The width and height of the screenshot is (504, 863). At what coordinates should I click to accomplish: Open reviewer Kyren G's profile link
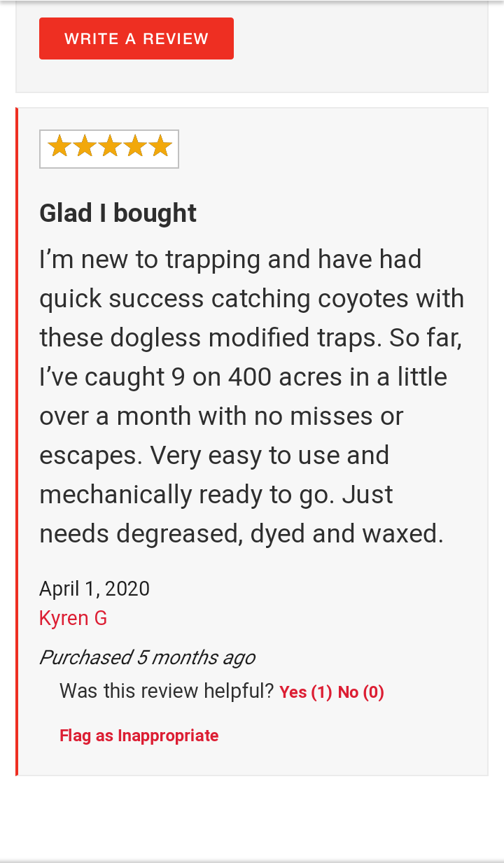pyautogui.click(x=73, y=618)
